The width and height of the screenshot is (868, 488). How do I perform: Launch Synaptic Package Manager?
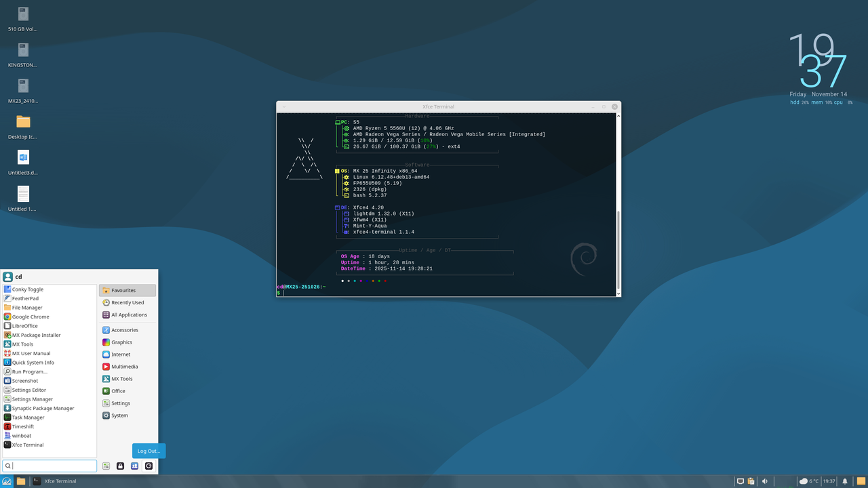(x=50, y=408)
